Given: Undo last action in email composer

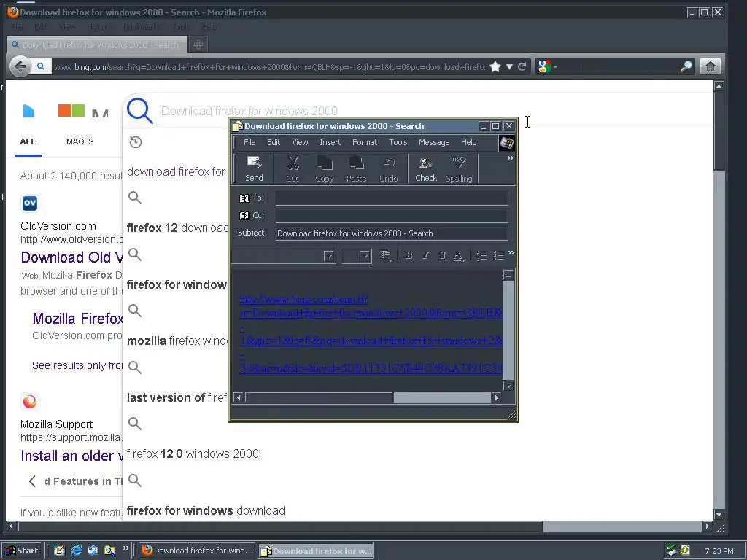Looking at the screenshot, I should [x=388, y=168].
